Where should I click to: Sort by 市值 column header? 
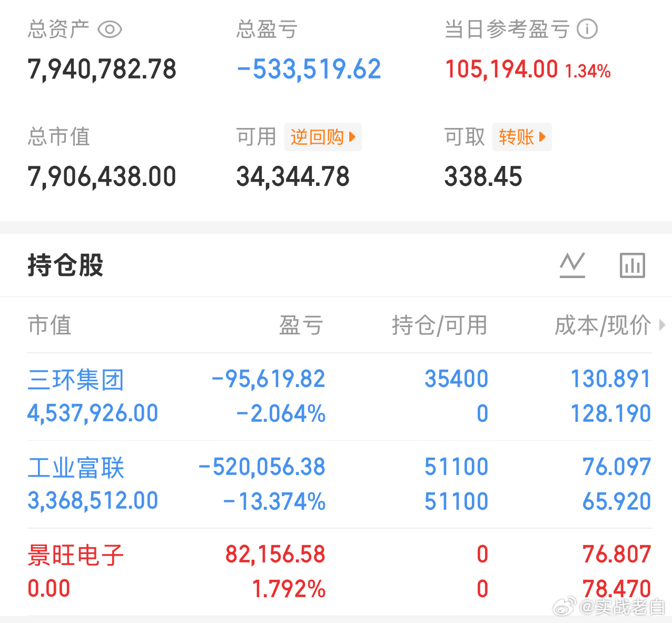[50, 325]
